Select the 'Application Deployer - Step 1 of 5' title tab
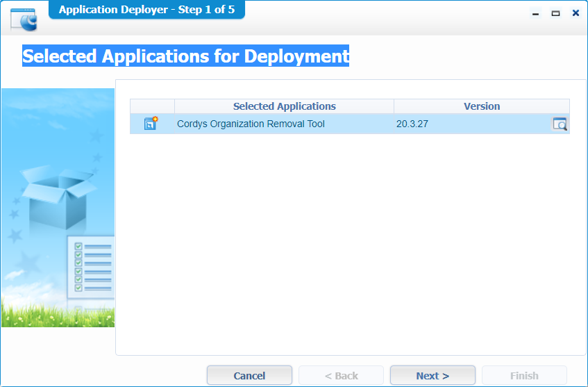 tap(146, 10)
